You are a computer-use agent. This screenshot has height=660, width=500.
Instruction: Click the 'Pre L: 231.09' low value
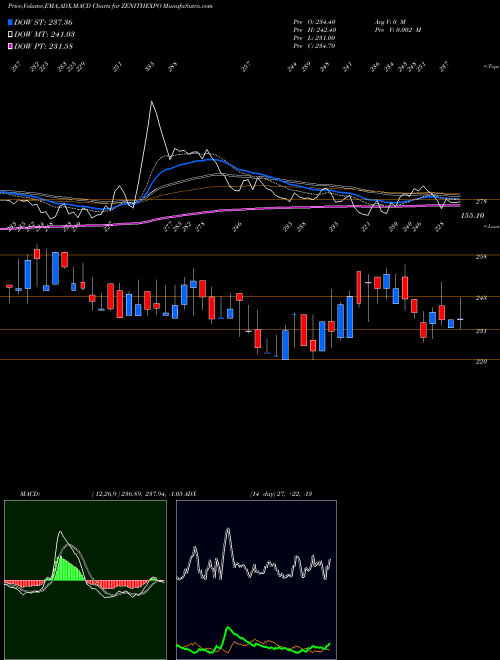(x=314, y=38)
